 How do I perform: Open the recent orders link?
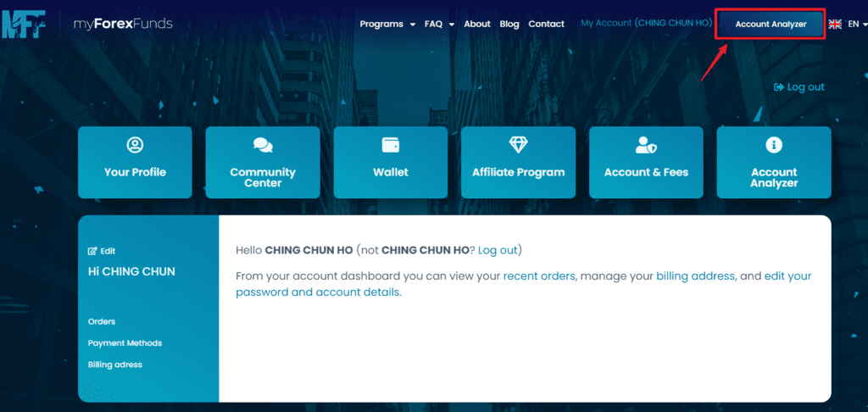tap(539, 276)
